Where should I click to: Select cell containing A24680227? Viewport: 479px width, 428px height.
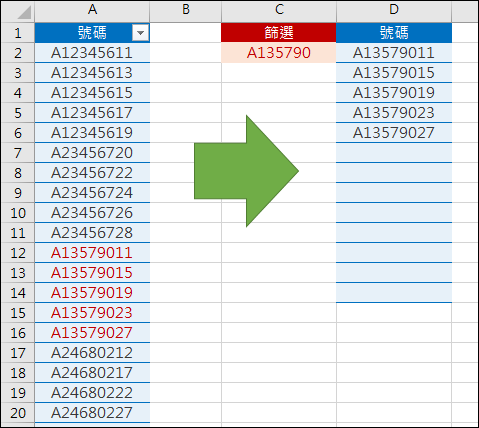(x=92, y=413)
